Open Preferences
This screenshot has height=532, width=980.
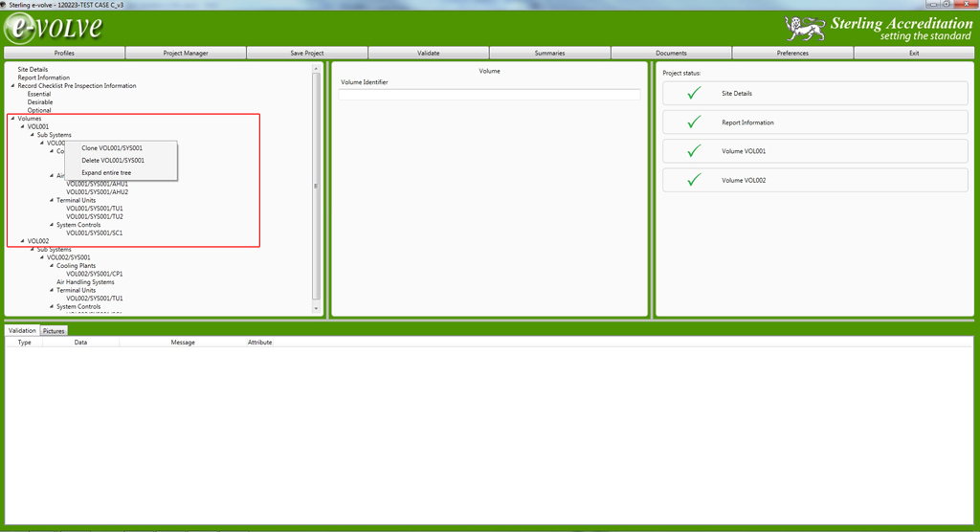point(792,54)
